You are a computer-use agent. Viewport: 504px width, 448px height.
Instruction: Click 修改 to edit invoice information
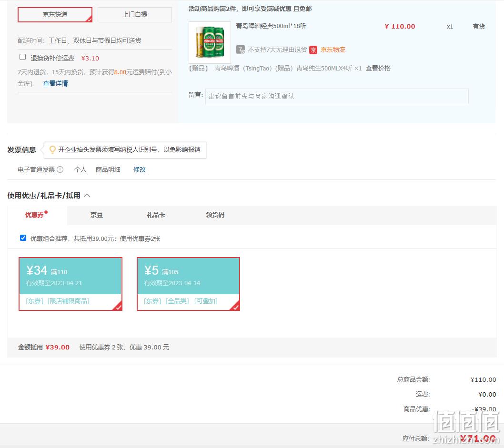click(140, 169)
